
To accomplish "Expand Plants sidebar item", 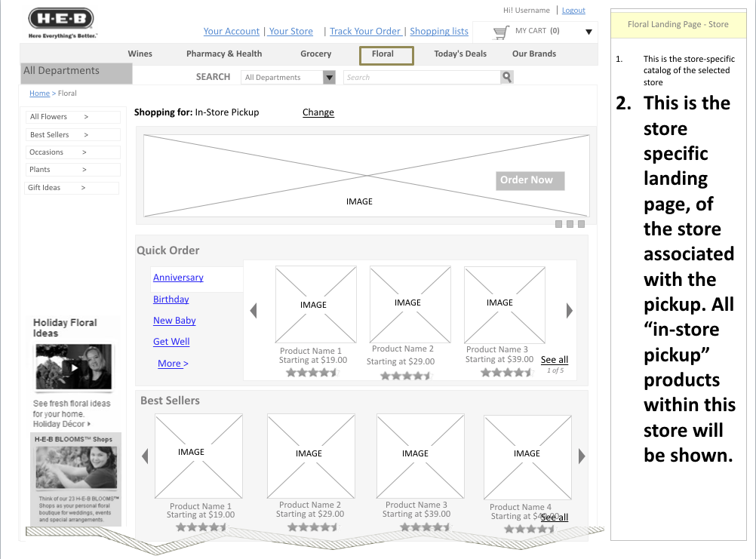I will coord(72,170).
